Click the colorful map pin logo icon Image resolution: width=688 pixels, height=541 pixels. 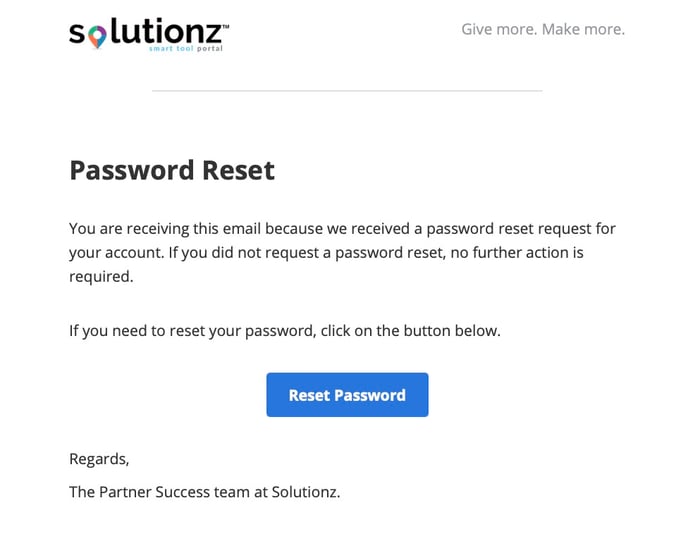click(x=97, y=36)
